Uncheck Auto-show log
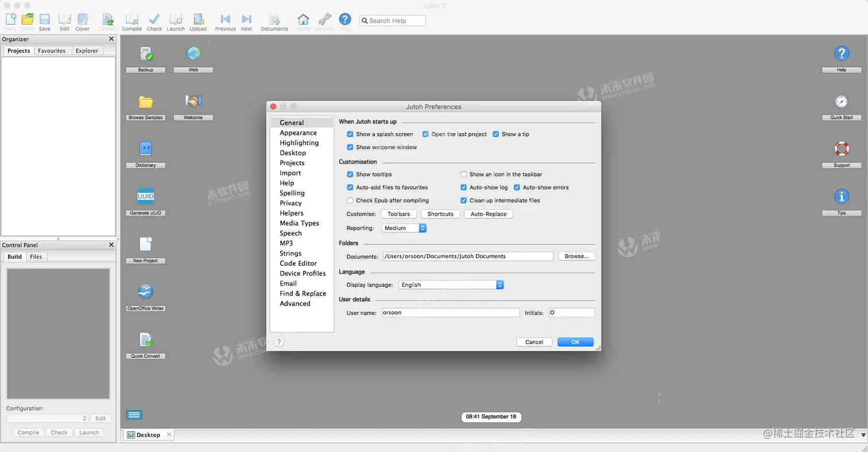This screenshot has width=868, height=452. point(464,188)
